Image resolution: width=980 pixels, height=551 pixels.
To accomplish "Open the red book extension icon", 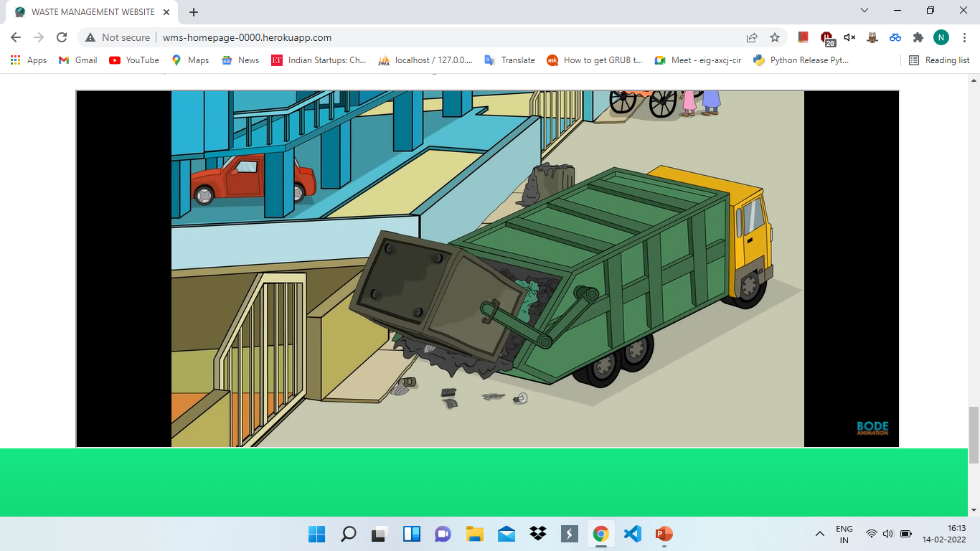I will [x=804, y=37].
